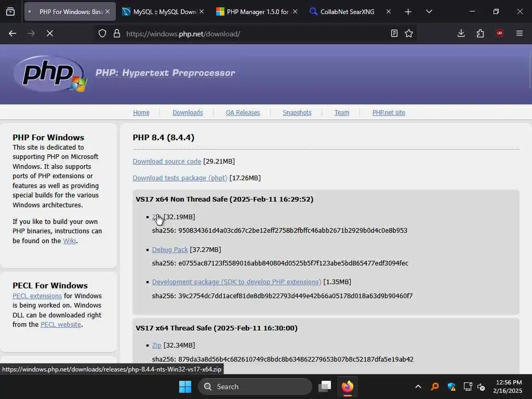Click sha256 e0755ac87123f hash text
The height and width of the screenshot is (399, 532).
coord(280,263)
